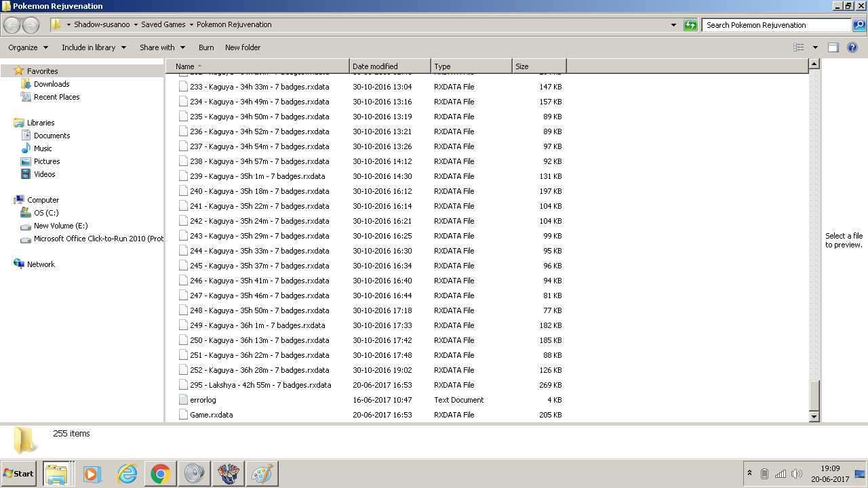Launch Paint from the taskbar
This screenshot has width=868, height=488.
click(262, 474)
